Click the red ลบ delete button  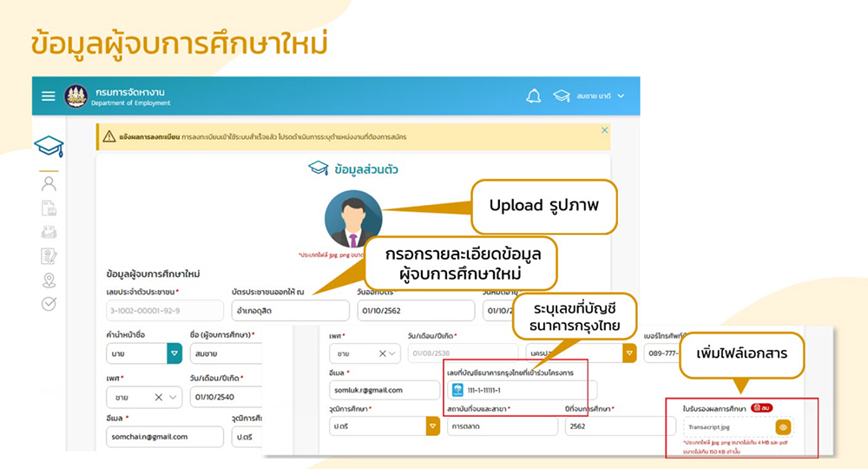762,407
